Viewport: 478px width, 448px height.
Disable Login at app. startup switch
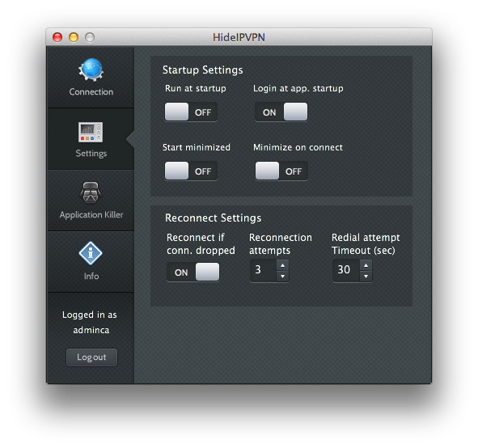(x=281, y=112)
